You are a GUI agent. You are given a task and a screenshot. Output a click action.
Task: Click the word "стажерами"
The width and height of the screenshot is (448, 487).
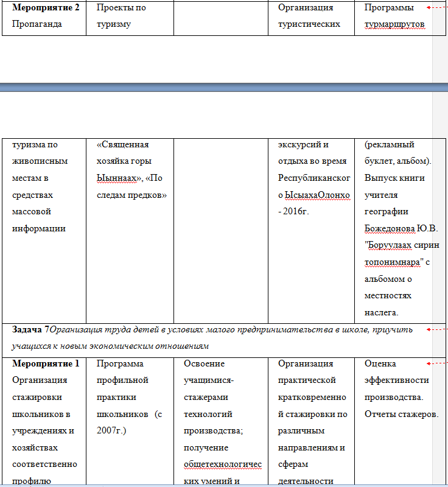[x=206, y=398]
